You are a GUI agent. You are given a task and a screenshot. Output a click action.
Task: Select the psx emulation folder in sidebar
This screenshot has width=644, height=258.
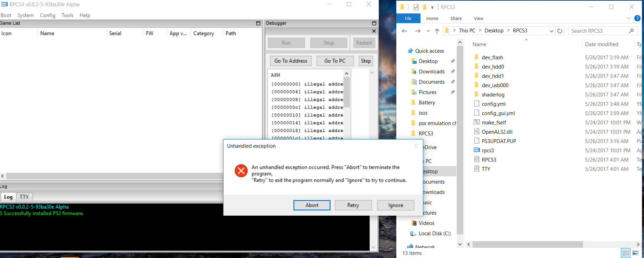pyautogui.click(x=437, y=123)
